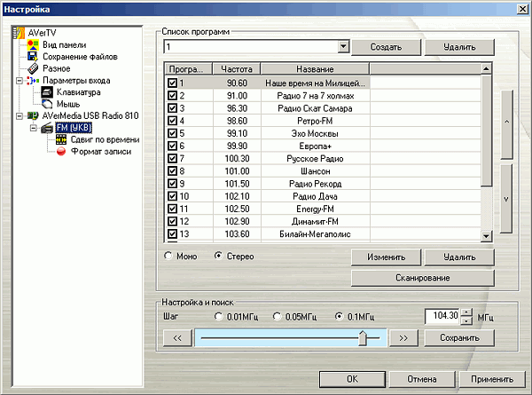Click the Изменить button
Image resolution: width=532 pixels, height=395 pixels.
pyautogui.click(x=386, y=257)
